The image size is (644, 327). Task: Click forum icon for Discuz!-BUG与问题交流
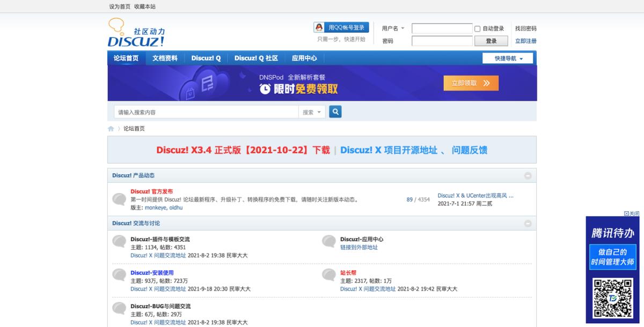coord(119,308)
